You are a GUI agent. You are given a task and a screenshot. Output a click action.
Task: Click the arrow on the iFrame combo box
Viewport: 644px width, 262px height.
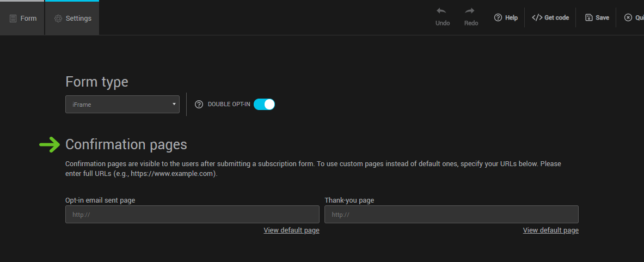174,104
